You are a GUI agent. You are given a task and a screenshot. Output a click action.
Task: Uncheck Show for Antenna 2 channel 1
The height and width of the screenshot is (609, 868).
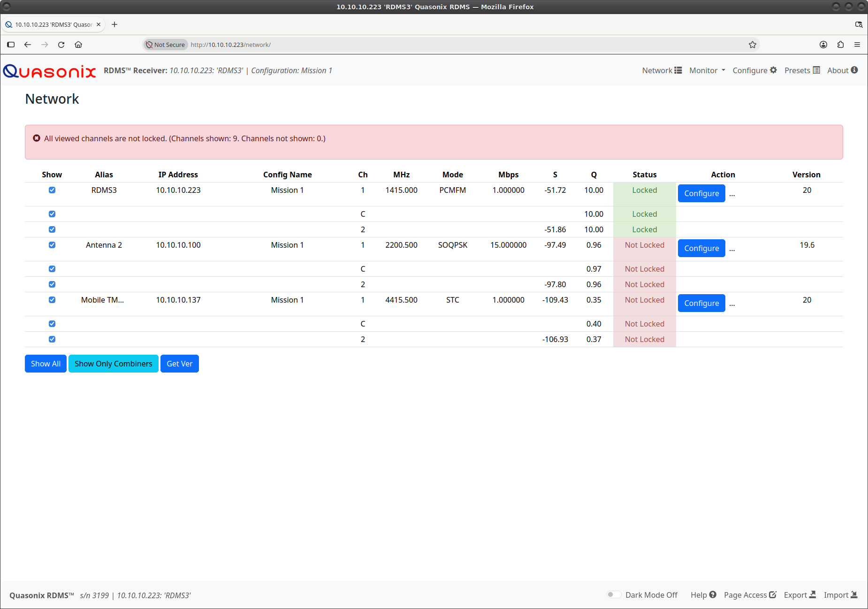(52, 245)
